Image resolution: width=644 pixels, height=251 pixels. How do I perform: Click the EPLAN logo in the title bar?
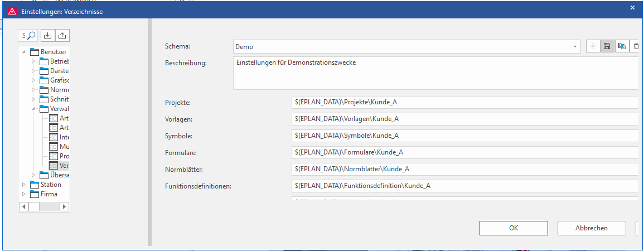[12, 12]
